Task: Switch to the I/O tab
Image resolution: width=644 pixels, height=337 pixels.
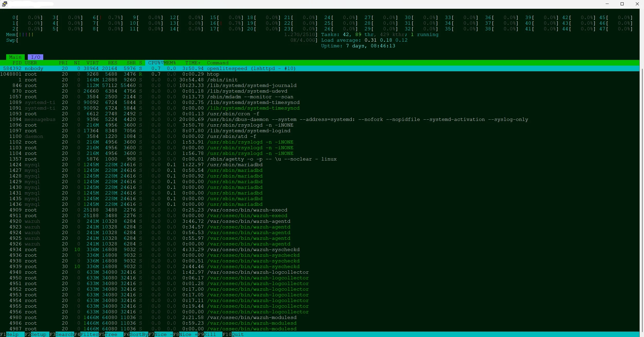Action: point(36,57)
